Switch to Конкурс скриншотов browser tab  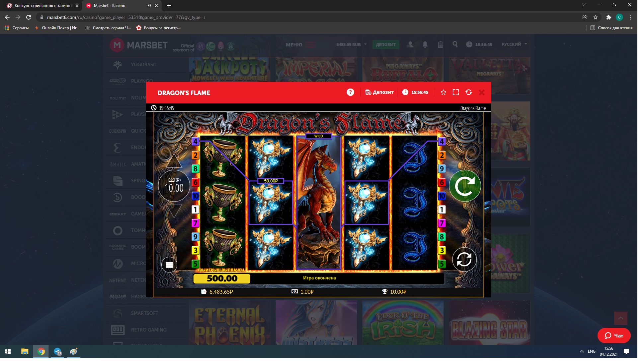41,6
